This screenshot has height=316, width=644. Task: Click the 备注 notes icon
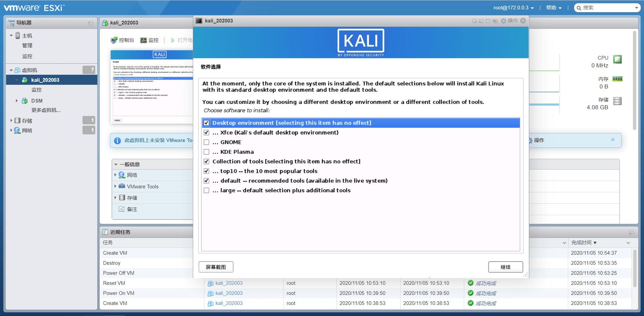pyautogui.click(x=122, y=209)
